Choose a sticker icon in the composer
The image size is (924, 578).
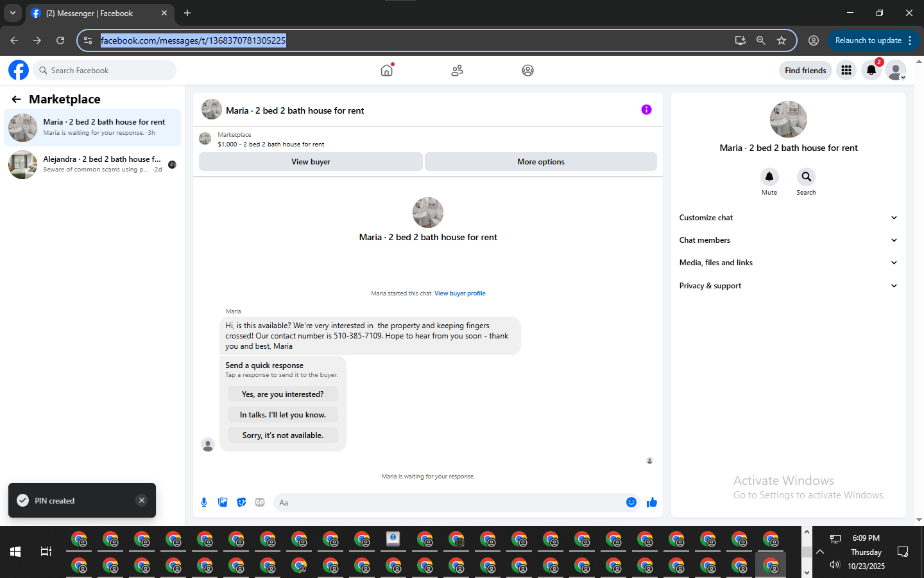tap(241, 502)
